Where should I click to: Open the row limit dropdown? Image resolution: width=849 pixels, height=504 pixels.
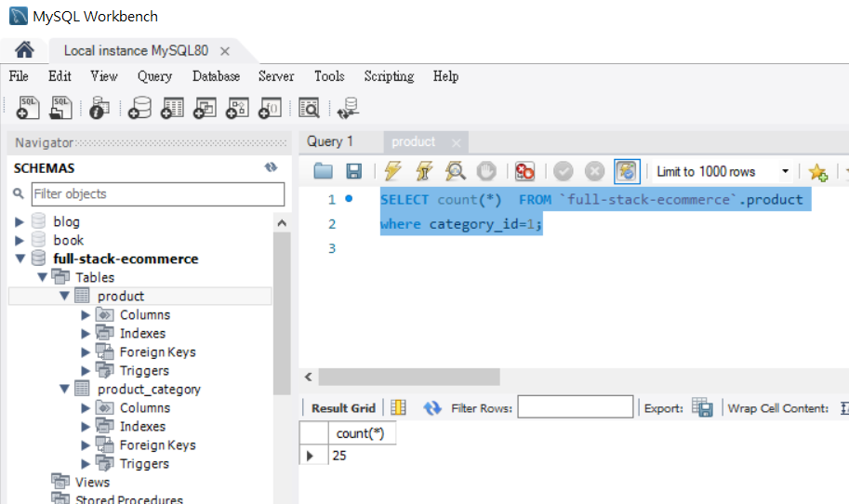pyautogui.click(x=785, y=171)
